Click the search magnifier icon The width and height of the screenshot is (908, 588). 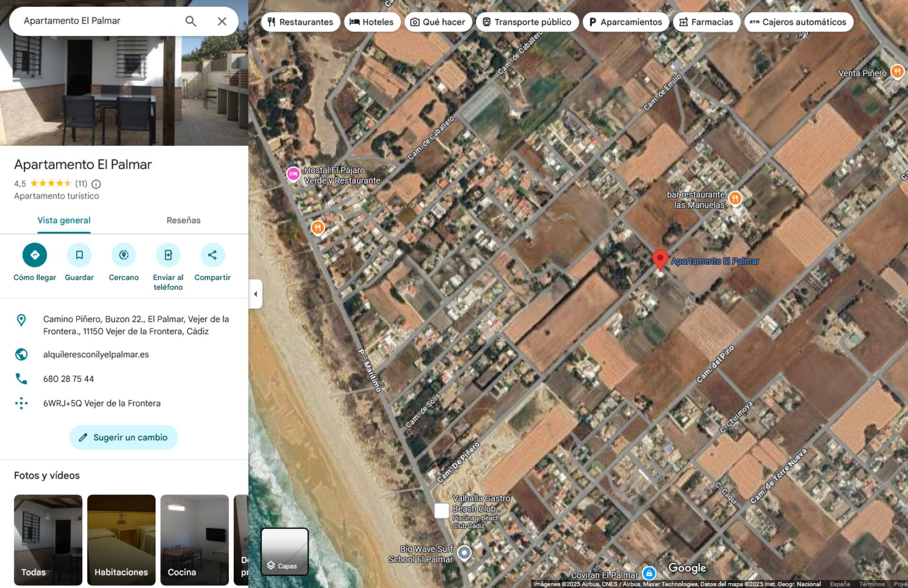(x=191, y=21)
